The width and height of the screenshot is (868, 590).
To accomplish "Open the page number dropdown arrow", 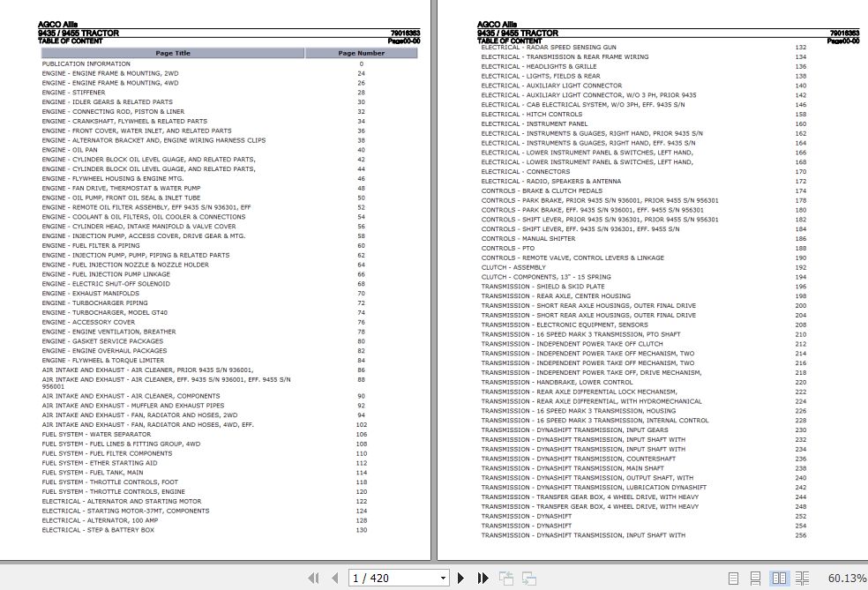I will [x=443, y=579].
